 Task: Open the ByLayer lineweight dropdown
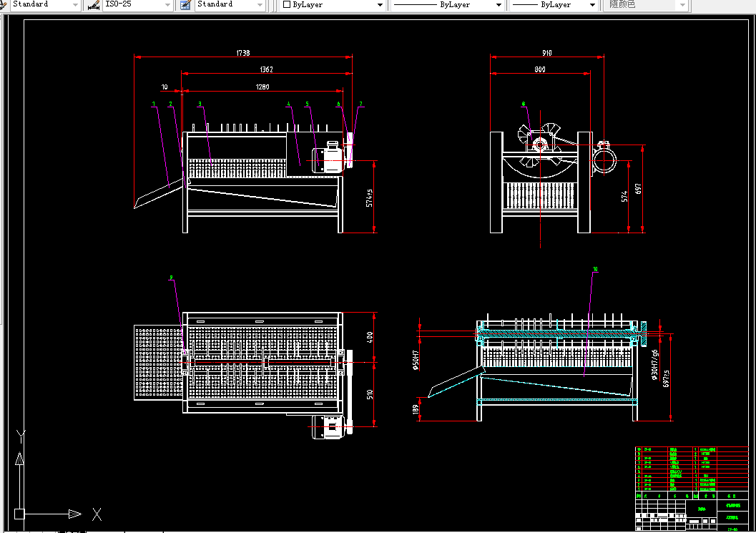coord(554,5)
